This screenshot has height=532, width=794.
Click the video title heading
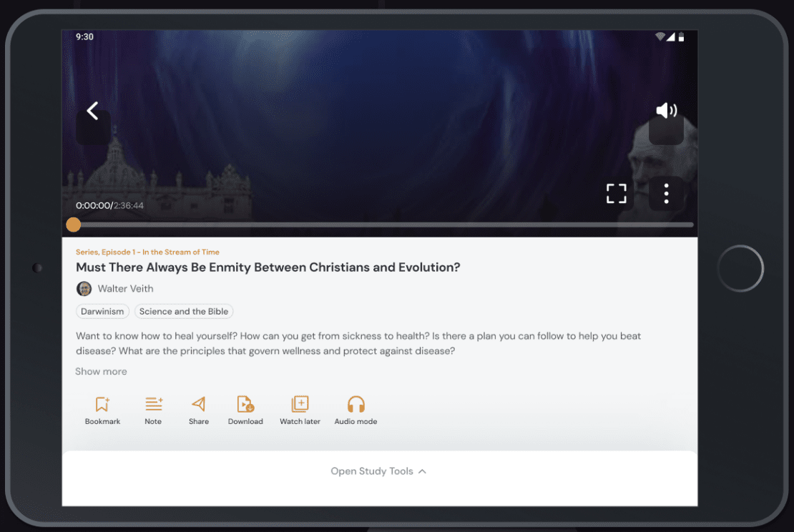click(268, 267)
